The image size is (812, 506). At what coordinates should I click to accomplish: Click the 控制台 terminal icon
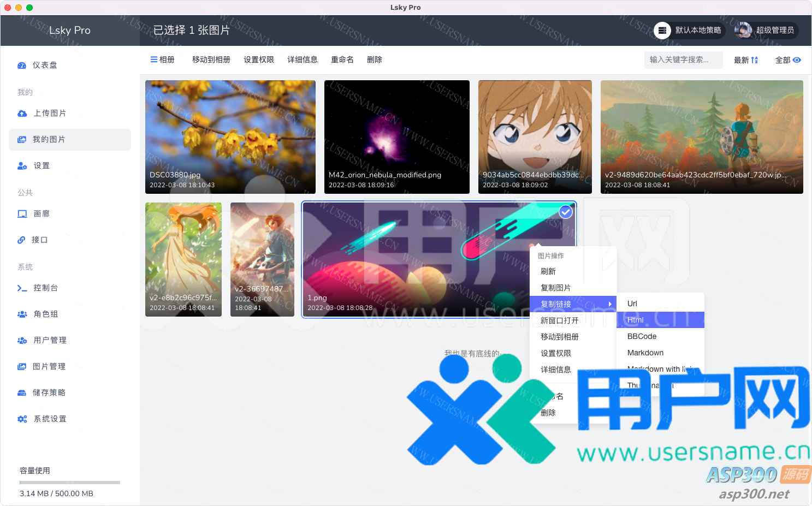click(x=22, y=288)
